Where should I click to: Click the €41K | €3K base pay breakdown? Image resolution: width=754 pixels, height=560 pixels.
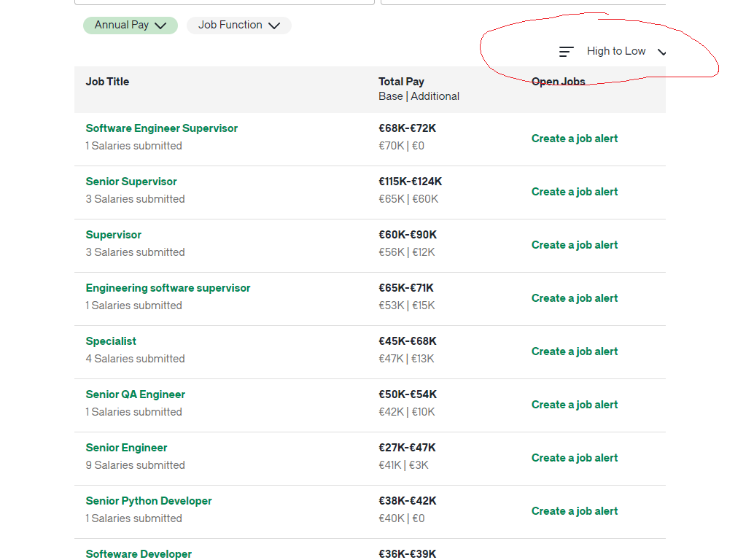403,465
